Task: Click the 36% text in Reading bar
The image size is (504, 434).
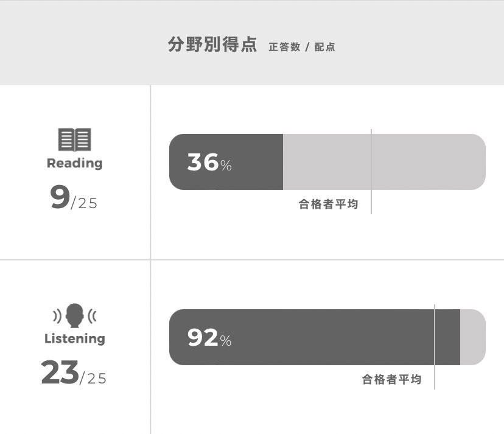Action: (209, 163)
